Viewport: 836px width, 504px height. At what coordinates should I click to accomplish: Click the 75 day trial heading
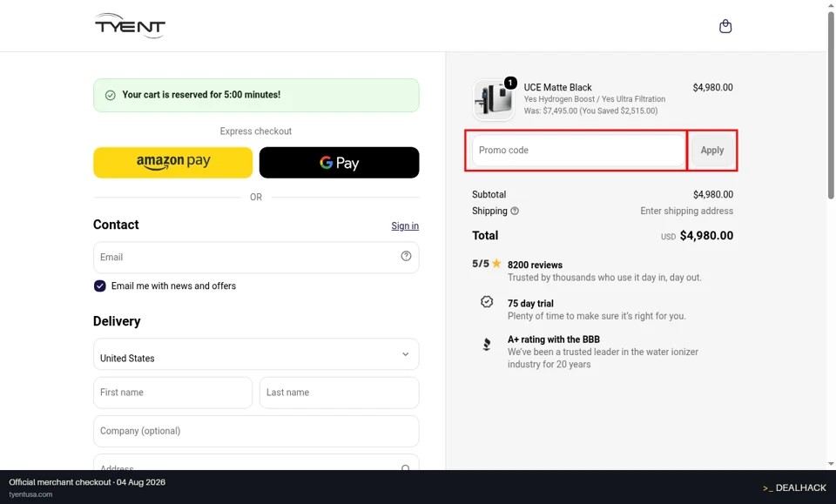point(530,303)
